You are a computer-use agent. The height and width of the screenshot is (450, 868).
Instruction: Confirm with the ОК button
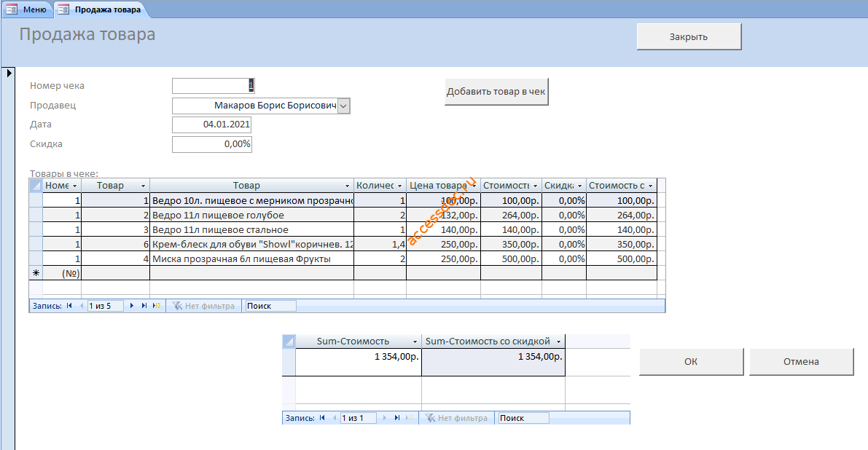(x=691, y=362)
